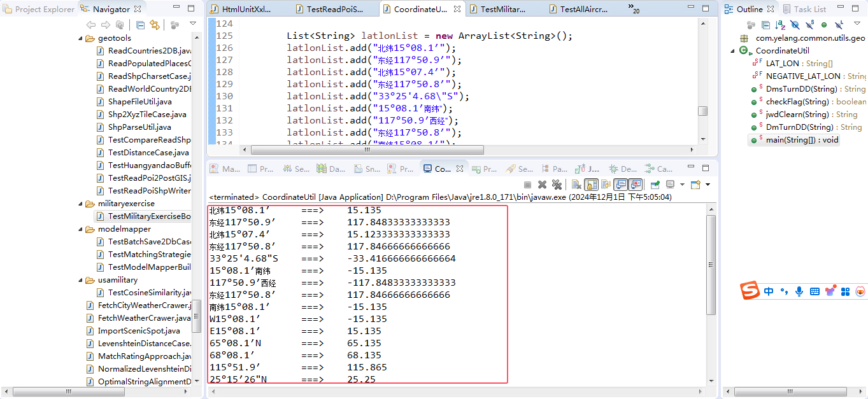868x399 pixels.
Task: Collapse the CoordinateUtil class node
Action: pos(732,51)
